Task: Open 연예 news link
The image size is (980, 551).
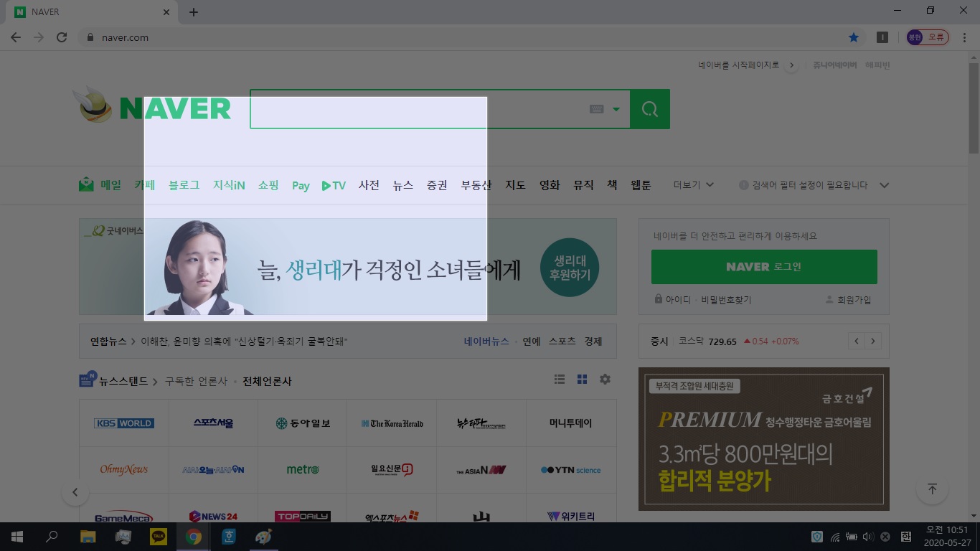Action: pos(532,342)
